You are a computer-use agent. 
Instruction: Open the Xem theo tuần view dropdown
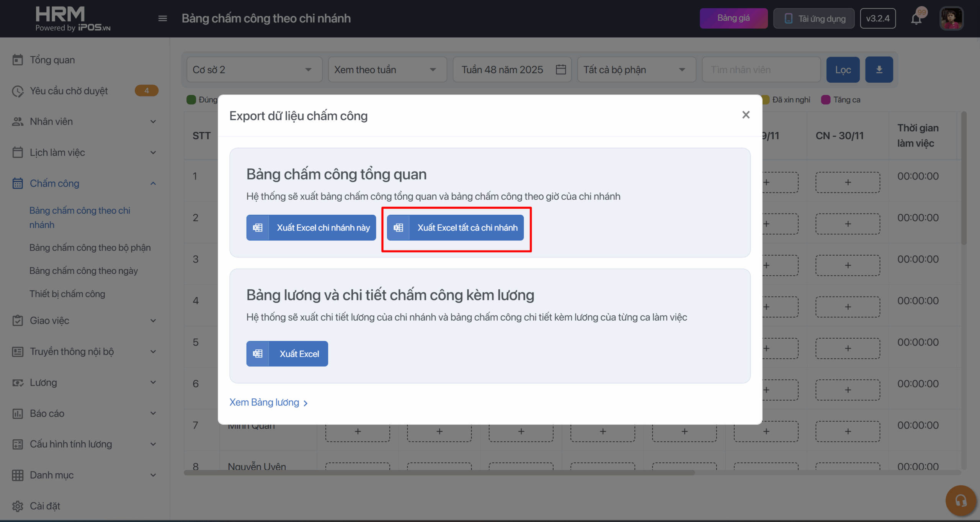point(387,70)
